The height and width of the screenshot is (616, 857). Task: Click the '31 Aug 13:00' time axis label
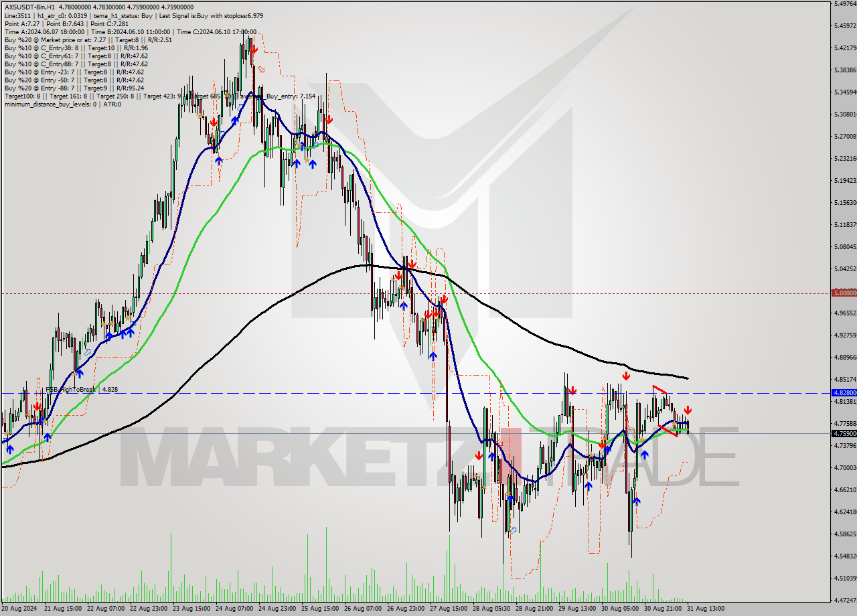(706, 608)
